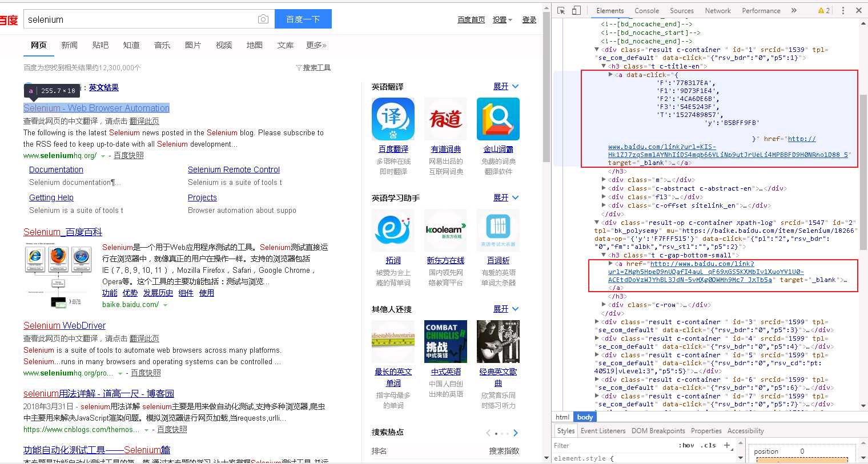Switch to Baidu 图片 search tab

coord(193,45)
